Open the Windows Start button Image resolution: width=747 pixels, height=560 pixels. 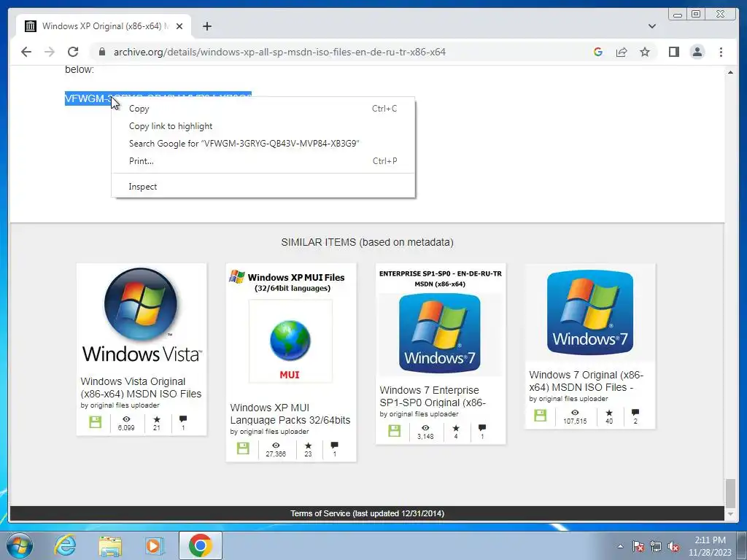coord(20,545)
